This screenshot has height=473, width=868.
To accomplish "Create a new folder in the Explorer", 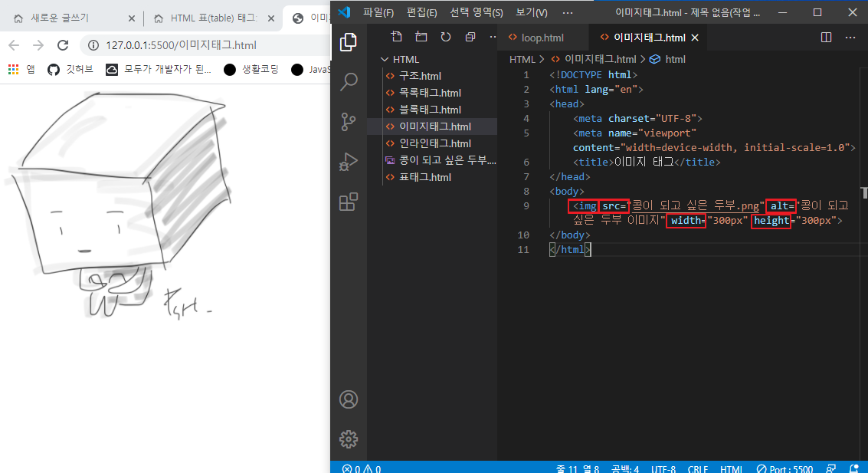I will pos(421,36).
